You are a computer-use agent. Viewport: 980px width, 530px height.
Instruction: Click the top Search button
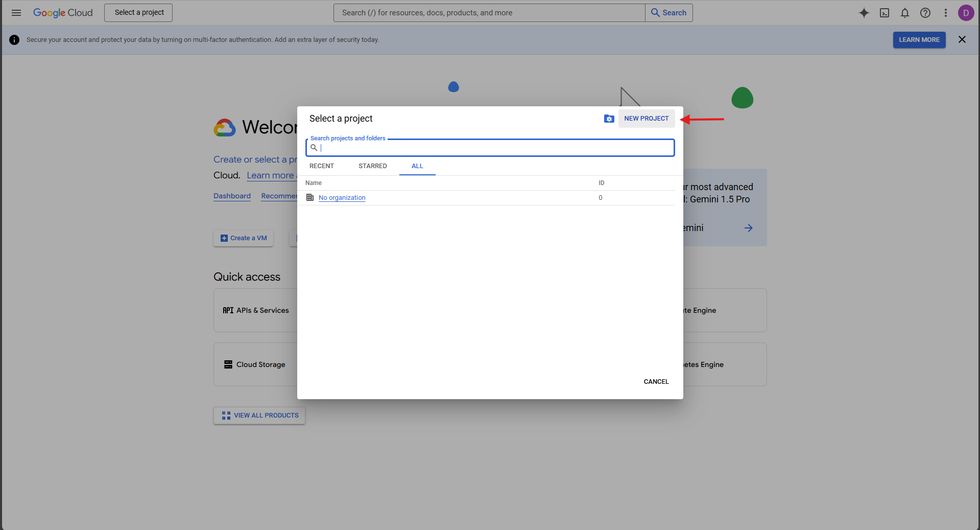tap(669, 13)
